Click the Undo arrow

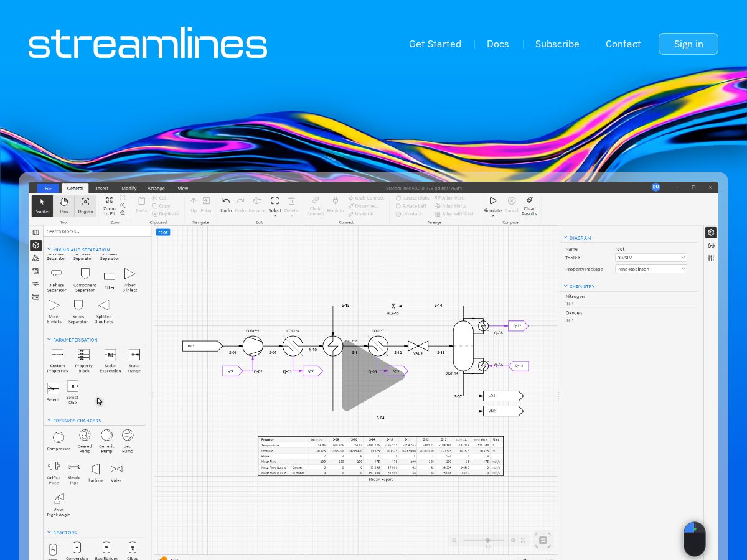pyautogui.click(x=226, y=204)
